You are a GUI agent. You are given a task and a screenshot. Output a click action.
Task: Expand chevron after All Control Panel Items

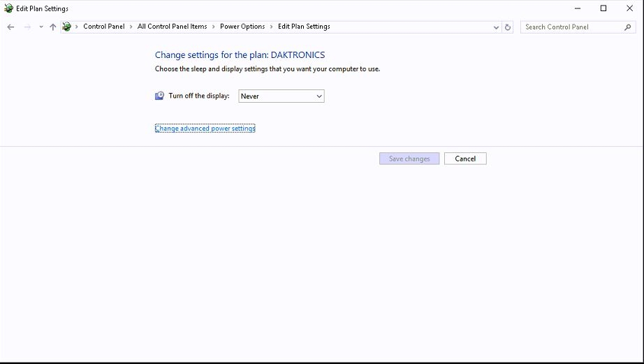click(x=214, y=27)
